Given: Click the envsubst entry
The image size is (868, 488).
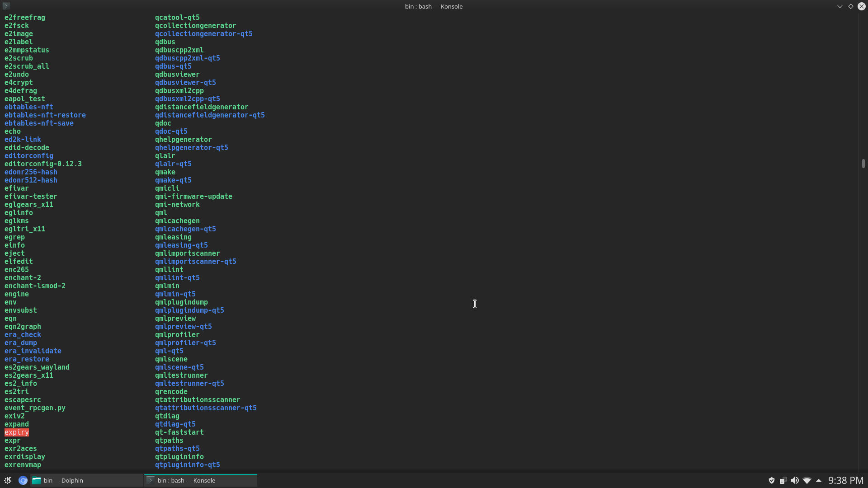Looking at the screenshot, I should [21, 310].
